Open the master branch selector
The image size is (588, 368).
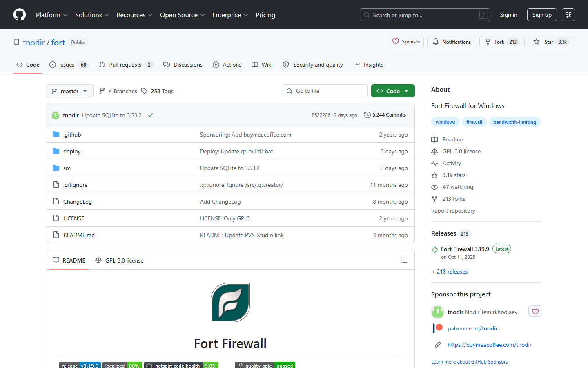point(69,91)
